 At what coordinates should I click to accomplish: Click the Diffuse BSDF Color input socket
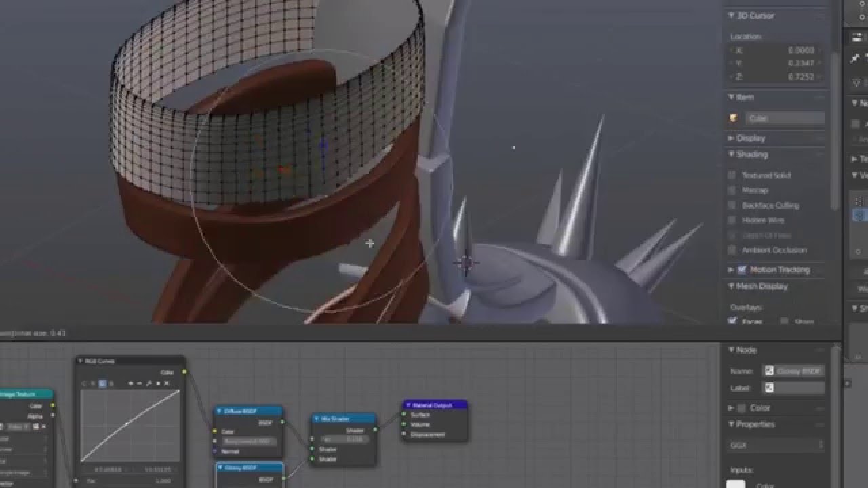(x=214, y=431)
